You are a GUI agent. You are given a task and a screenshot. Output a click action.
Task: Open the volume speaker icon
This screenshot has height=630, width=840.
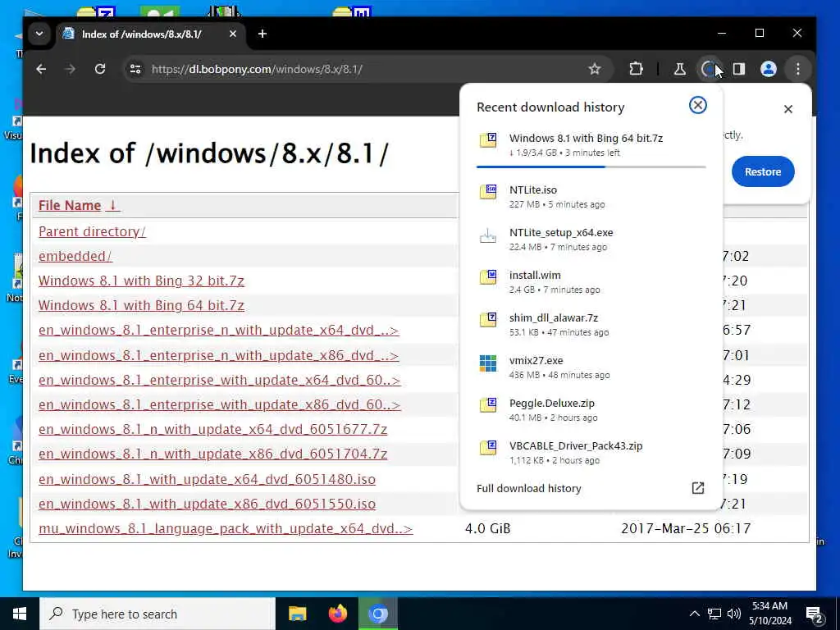tap(734, 614)
